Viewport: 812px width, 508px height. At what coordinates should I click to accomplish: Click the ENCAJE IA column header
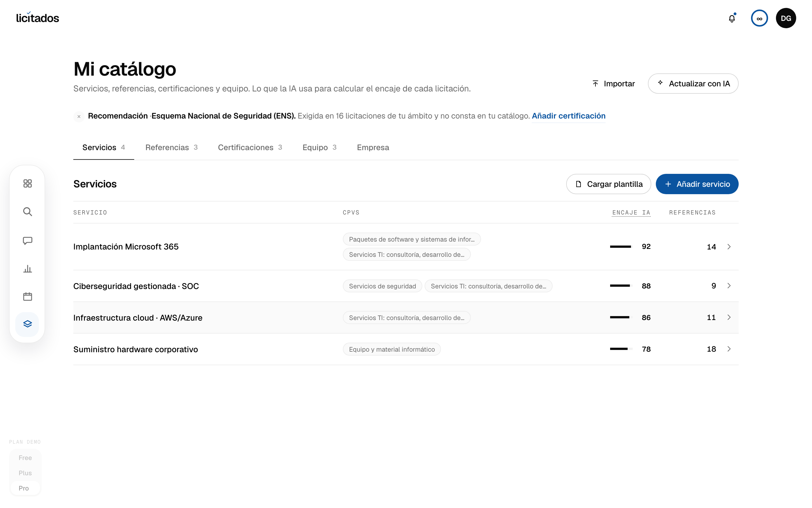point(631,213)
